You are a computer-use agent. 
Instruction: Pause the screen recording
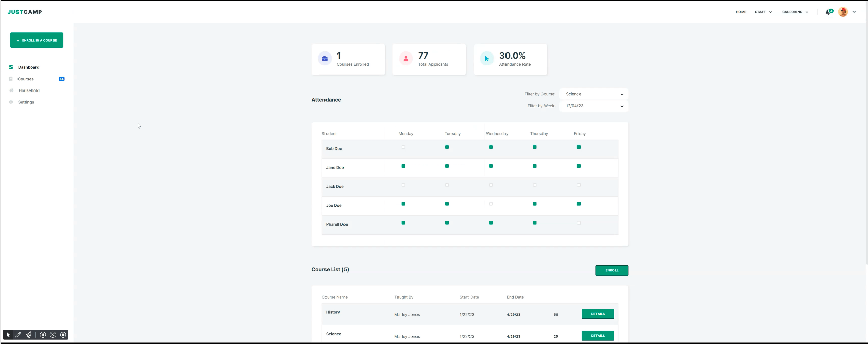43,335
